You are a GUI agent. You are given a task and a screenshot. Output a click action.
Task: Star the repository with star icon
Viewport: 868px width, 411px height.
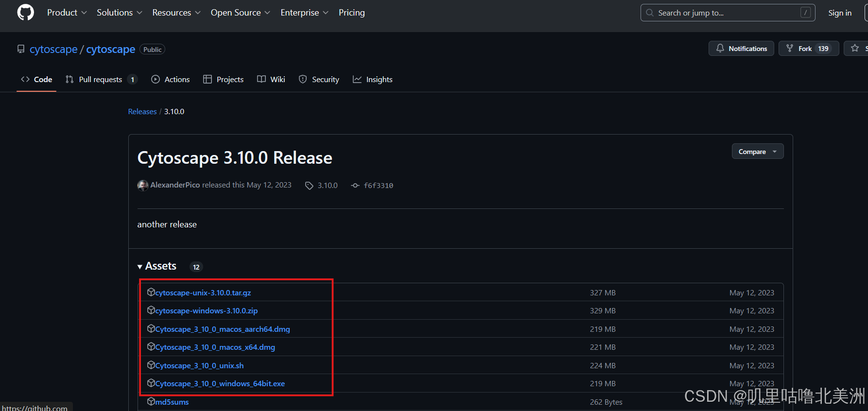point(855,48)
